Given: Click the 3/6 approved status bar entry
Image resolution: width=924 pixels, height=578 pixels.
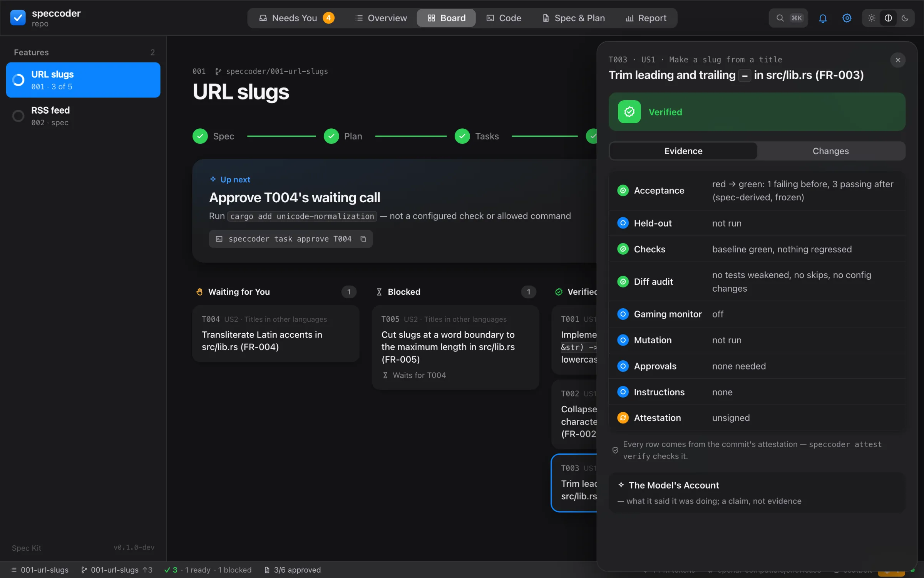Looking at the screenshot, I should point(292,570).
